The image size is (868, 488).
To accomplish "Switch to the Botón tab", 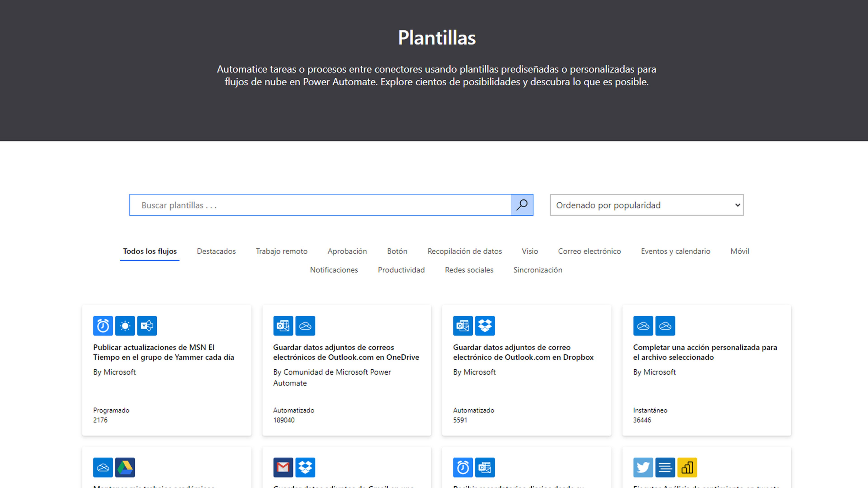I will tap(397, 251).
